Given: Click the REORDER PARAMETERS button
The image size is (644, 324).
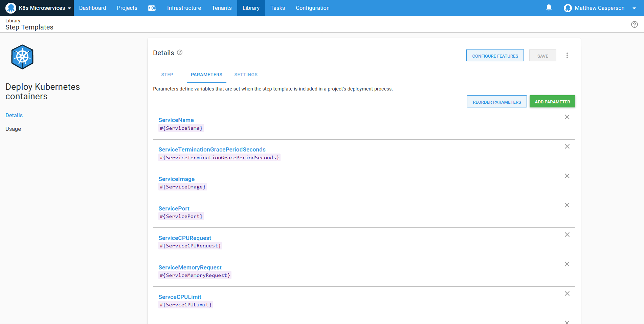Looking at the screenshot, I should (497, 102).
